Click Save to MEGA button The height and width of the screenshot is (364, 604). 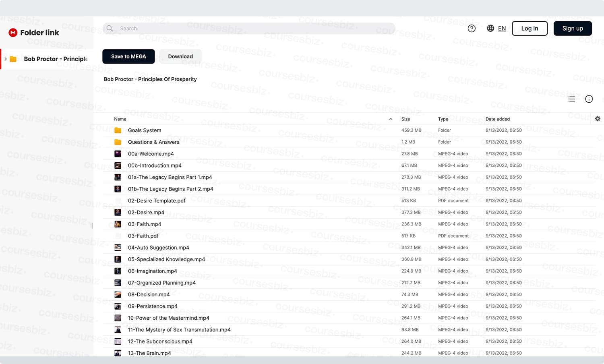point(128,56)
